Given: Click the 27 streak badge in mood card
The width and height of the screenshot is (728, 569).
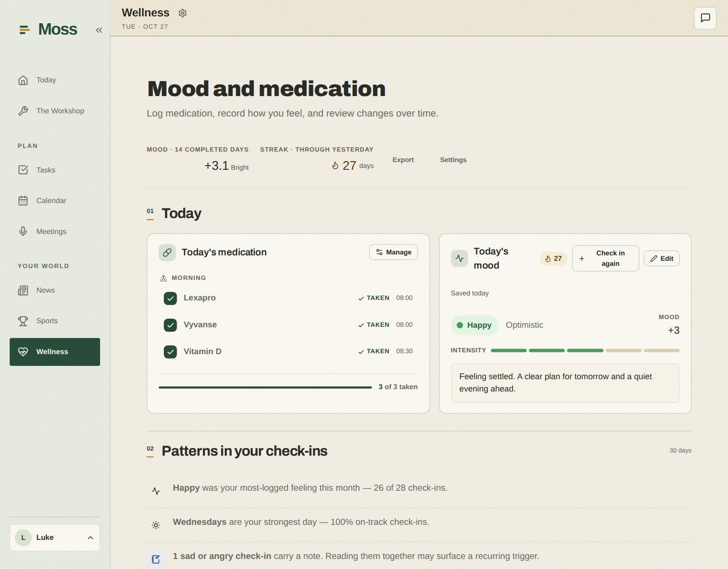Looking at the screenshot, I should pyautogui.click(x=553, y=259).
